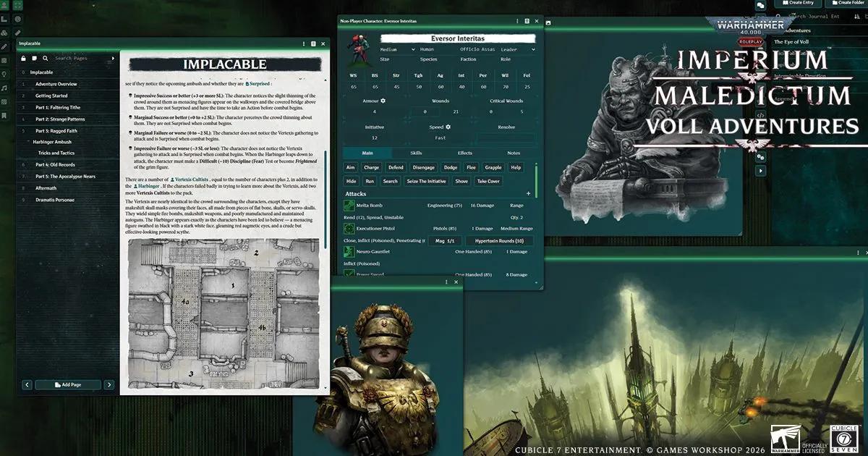Roll the Melta Bomb attack icon
868x456 pixels.
[349, 206]
